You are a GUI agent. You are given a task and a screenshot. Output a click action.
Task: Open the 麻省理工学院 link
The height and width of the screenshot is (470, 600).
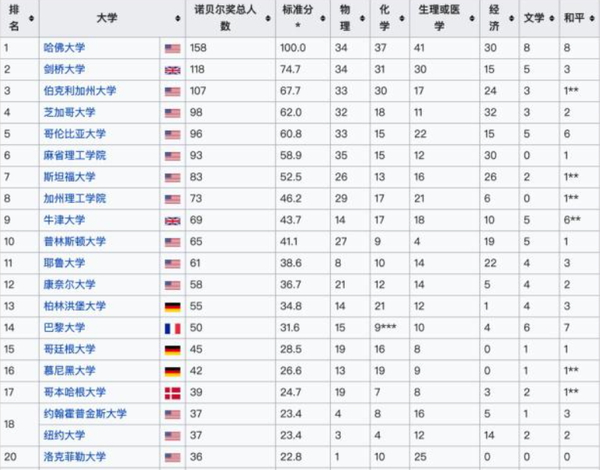[x=75, y=155]
